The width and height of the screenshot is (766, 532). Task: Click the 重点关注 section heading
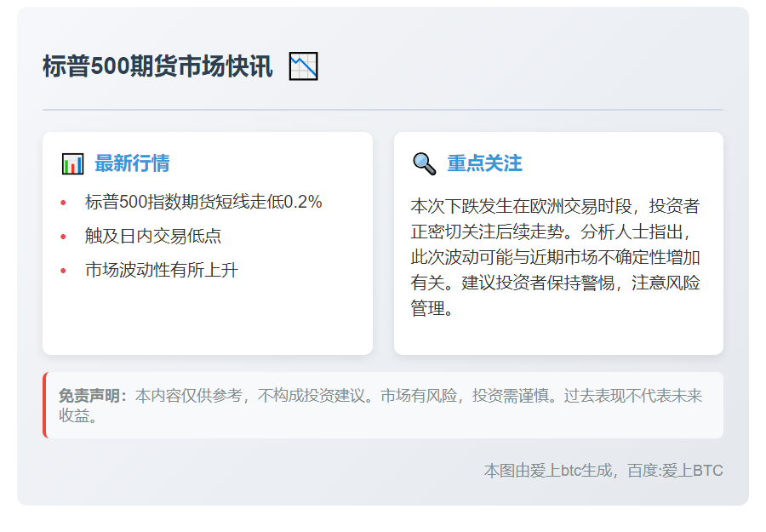pos(484,163)
